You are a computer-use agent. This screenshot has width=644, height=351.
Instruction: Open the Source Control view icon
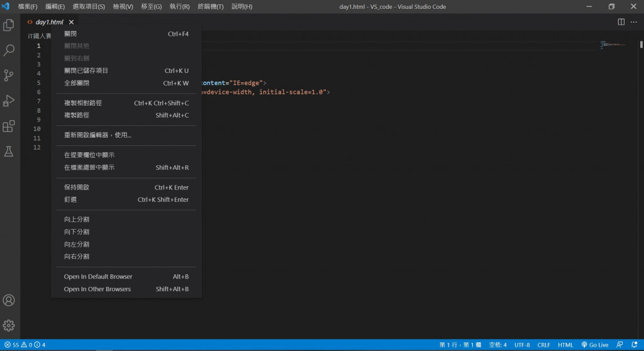click(9, 75)
